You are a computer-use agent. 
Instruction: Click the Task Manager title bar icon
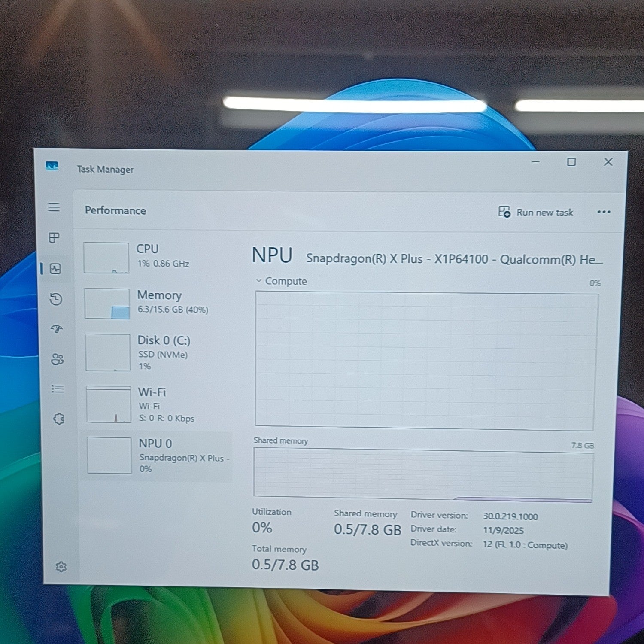coord(52,166)
